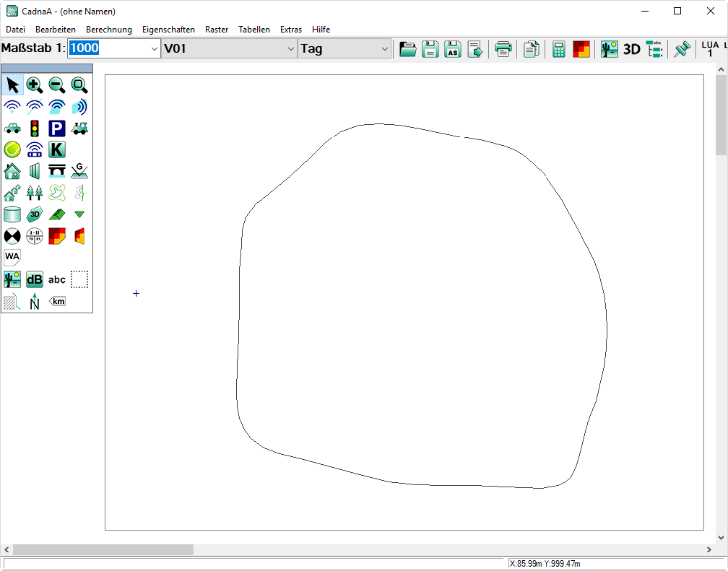Select the built-up area houses tool
The height and width of the screenshot is (571, 728).
[12, 193]
